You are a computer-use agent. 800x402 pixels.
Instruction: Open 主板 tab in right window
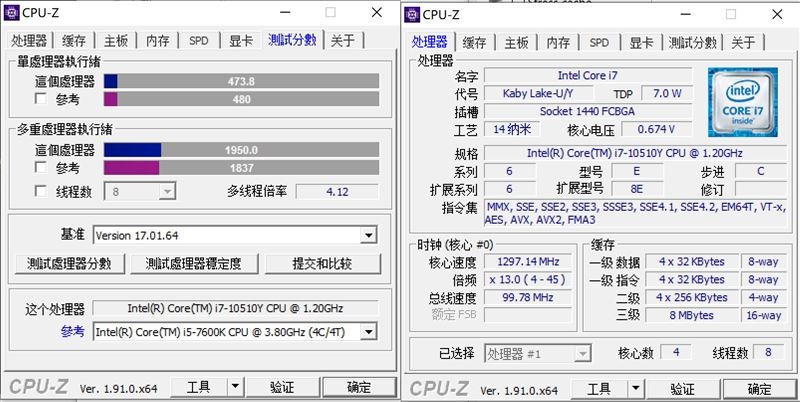tap(516, 42)
